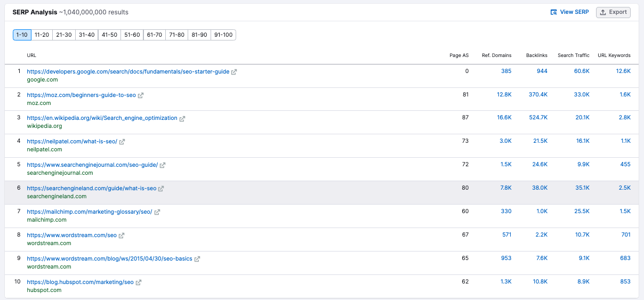Open external link icon for searchenginejournal seo-guide

[x=163, y=165]
